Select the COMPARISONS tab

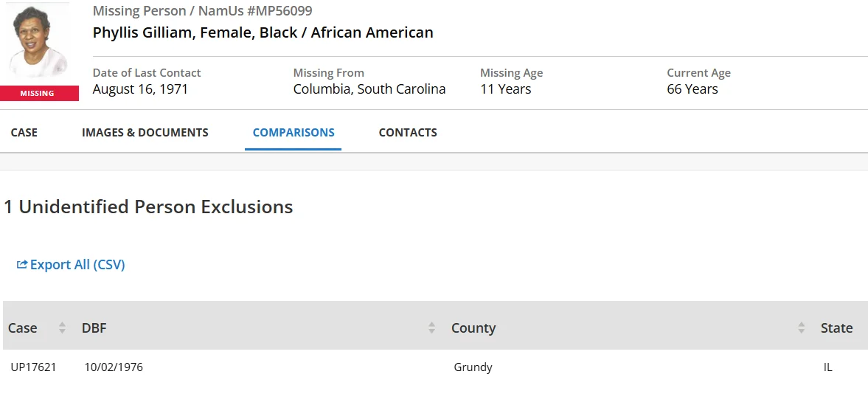(294, 133)
